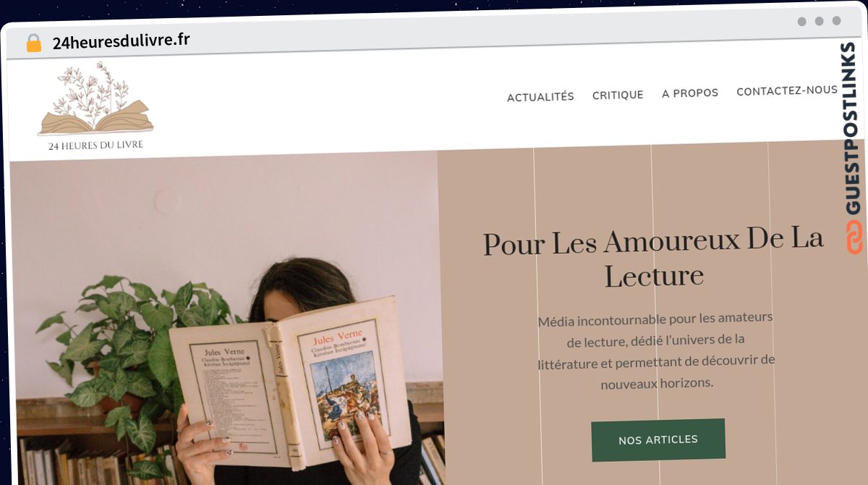This screenshot has width=868, height=485.
Task: Click the 24 HEURES DU LIVRE logo text
Action: 95,145
